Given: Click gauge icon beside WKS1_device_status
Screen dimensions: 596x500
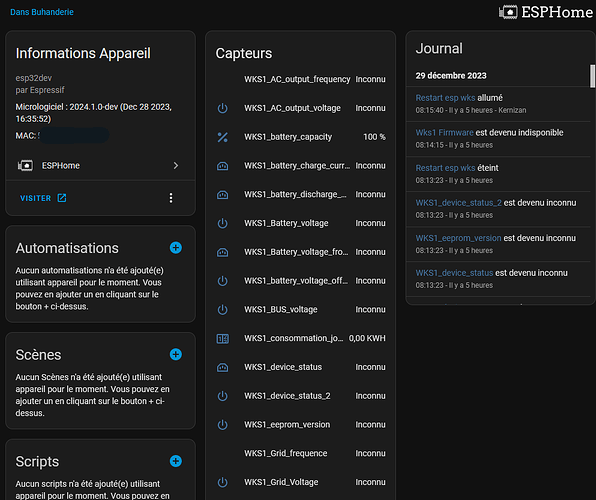Looking at the screenshot, I should (222, 367).
